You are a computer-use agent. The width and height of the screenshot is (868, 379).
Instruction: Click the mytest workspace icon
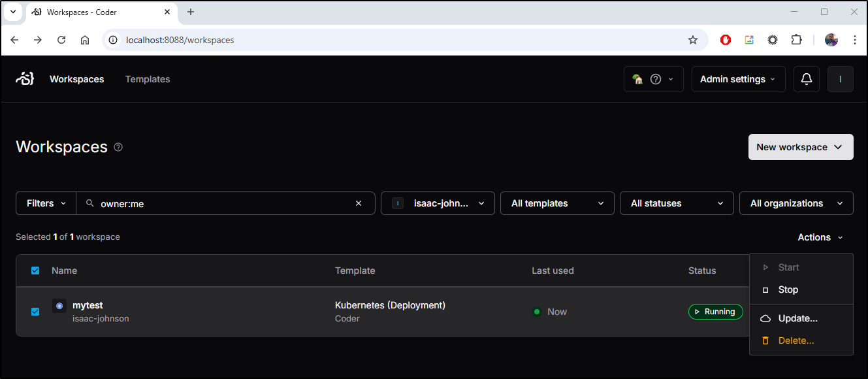coord(59,305)
